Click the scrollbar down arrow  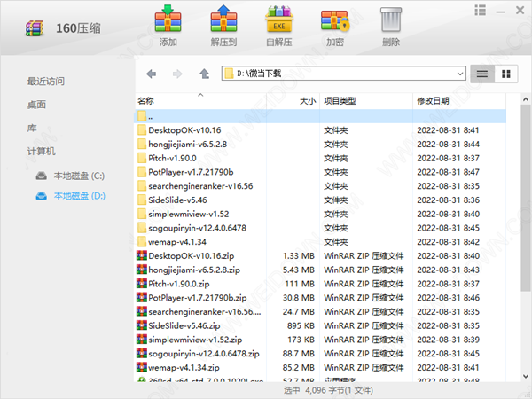click(x=526, y=376)
